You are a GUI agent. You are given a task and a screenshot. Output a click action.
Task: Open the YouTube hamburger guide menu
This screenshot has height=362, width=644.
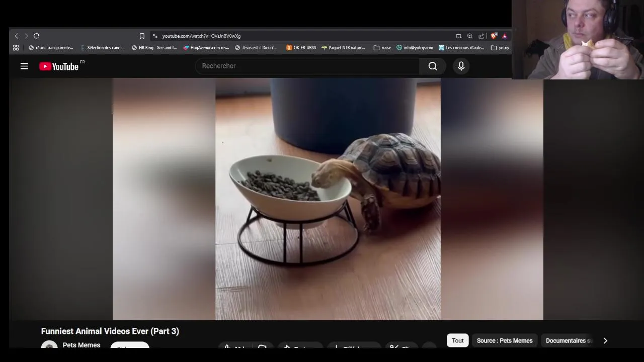click(x=24, y=66)
